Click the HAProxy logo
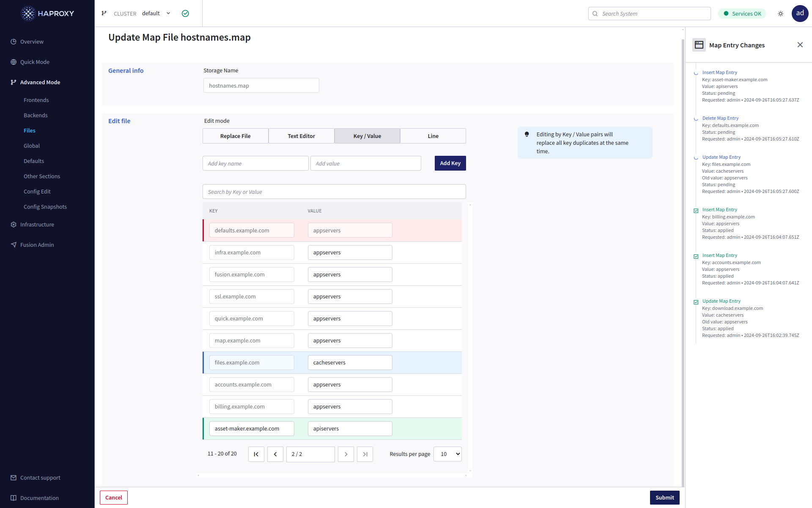This screenshot has width=812, height=508. 47,14
